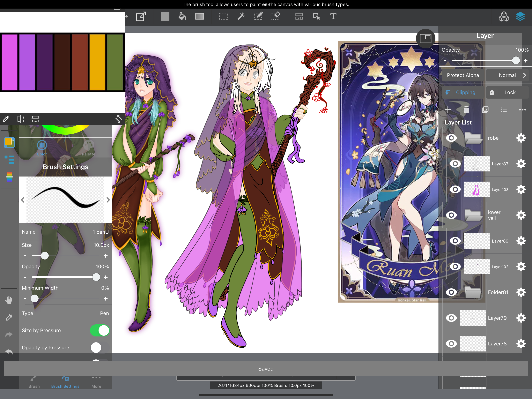Hide the robe folder layer

[451, 138]
